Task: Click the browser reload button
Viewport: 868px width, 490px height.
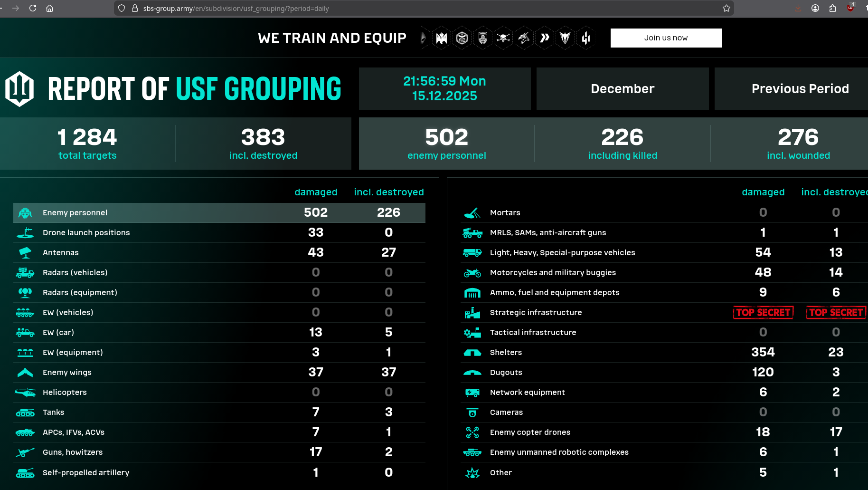Action: 33,8
